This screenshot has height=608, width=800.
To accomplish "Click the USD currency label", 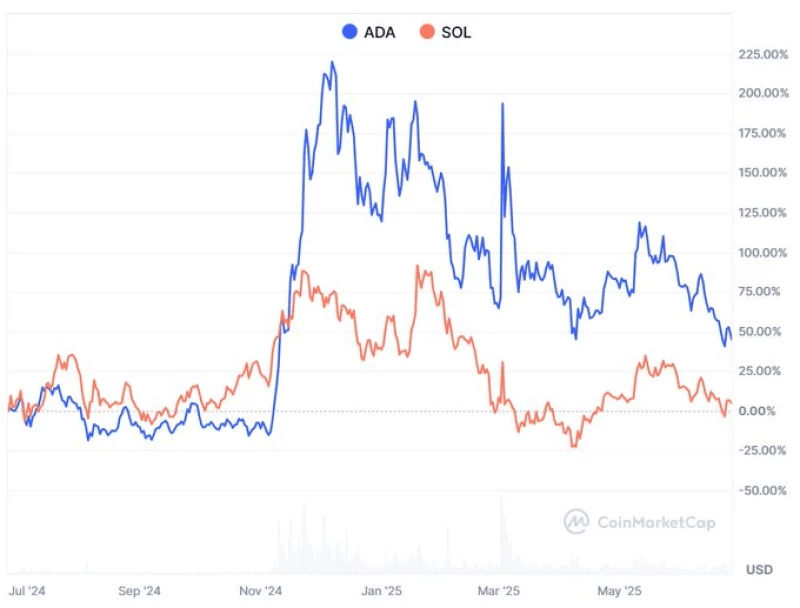I will (759, 570).
